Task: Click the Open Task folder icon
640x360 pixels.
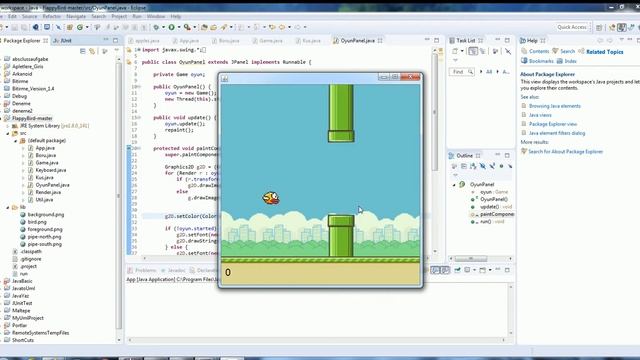Action: point(213,27)
